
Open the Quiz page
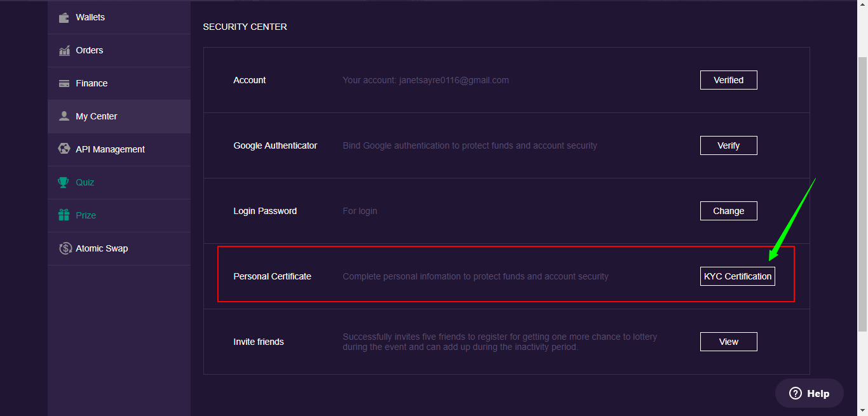119,182
